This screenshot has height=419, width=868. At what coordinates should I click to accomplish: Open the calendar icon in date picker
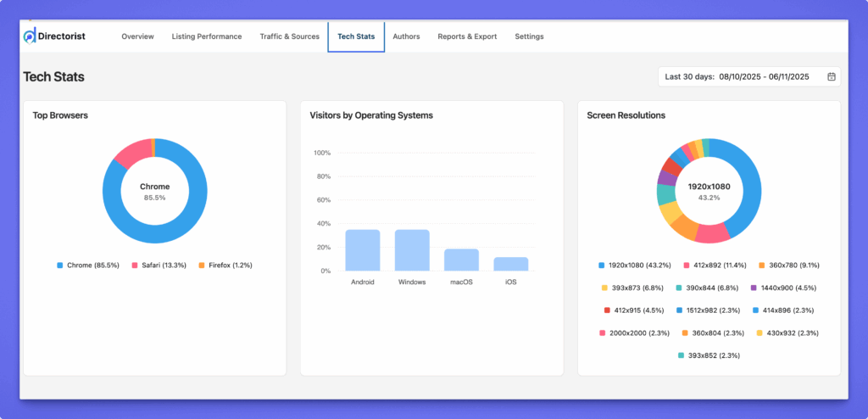[831, 76]
